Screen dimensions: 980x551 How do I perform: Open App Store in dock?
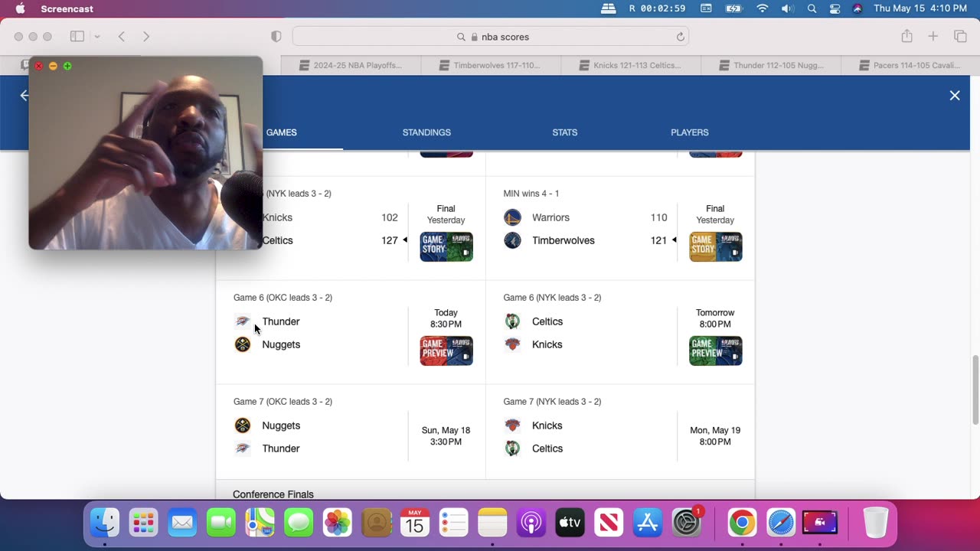click(x=647, y=523)
